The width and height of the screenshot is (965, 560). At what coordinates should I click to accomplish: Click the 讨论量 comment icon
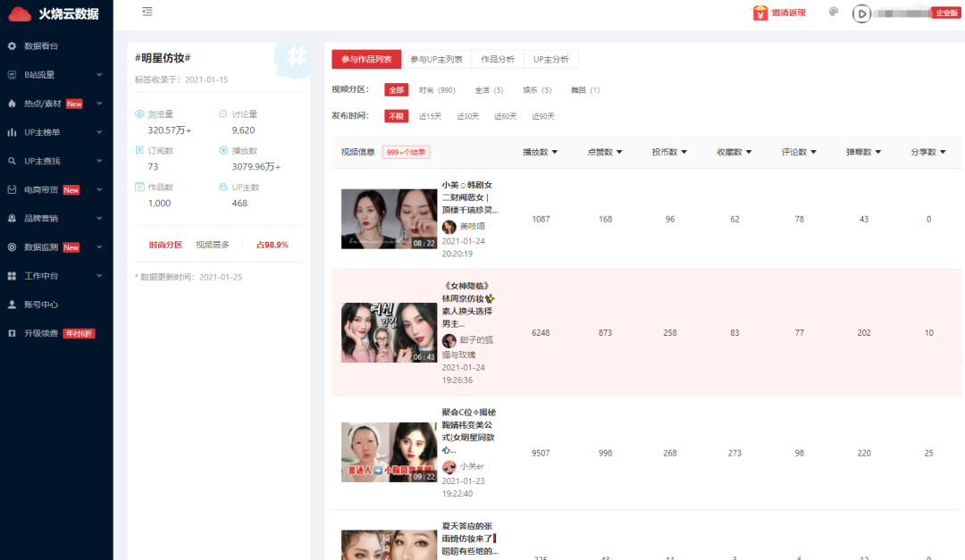(x=222, y=113)
